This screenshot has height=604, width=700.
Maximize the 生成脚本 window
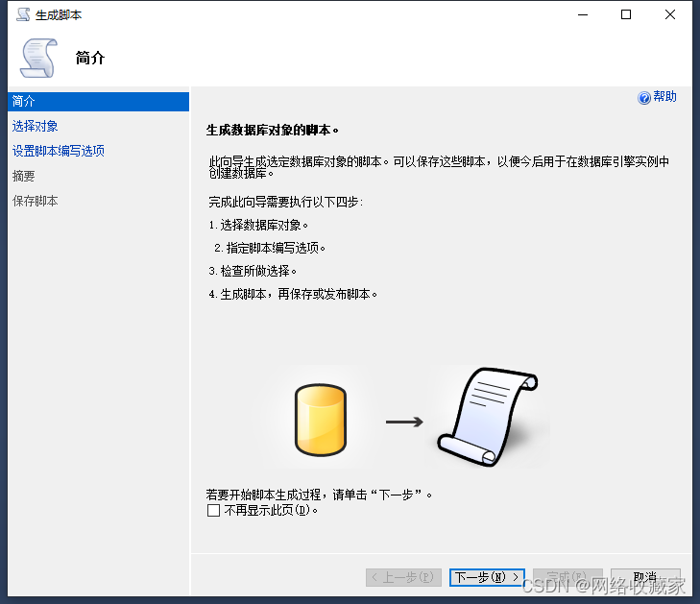pos(626,14)
